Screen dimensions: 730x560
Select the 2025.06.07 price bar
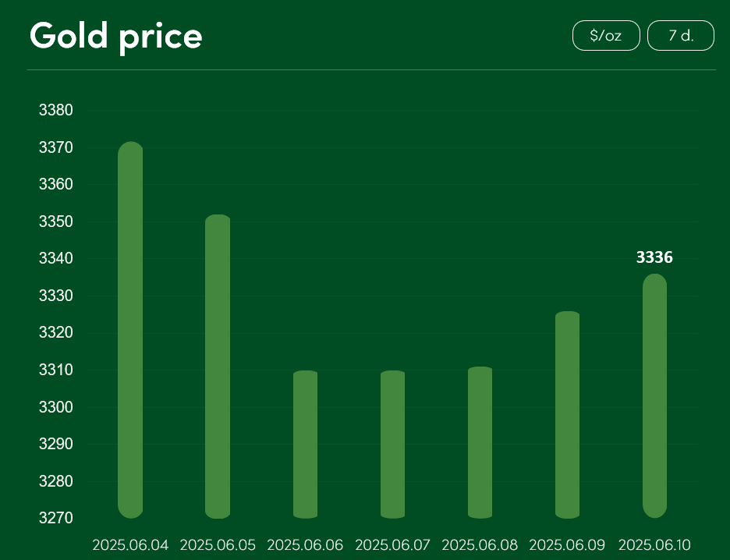coord(392,445)
